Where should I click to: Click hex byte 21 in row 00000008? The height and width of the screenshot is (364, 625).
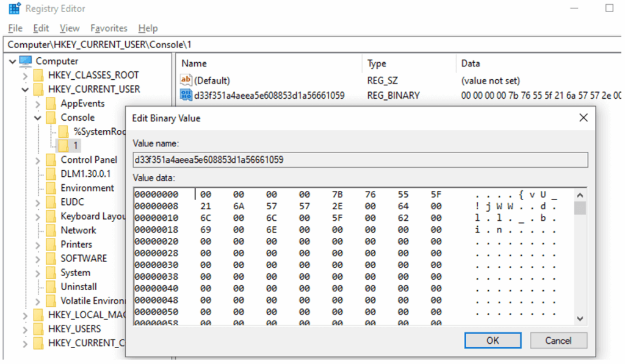pos(206,206)
